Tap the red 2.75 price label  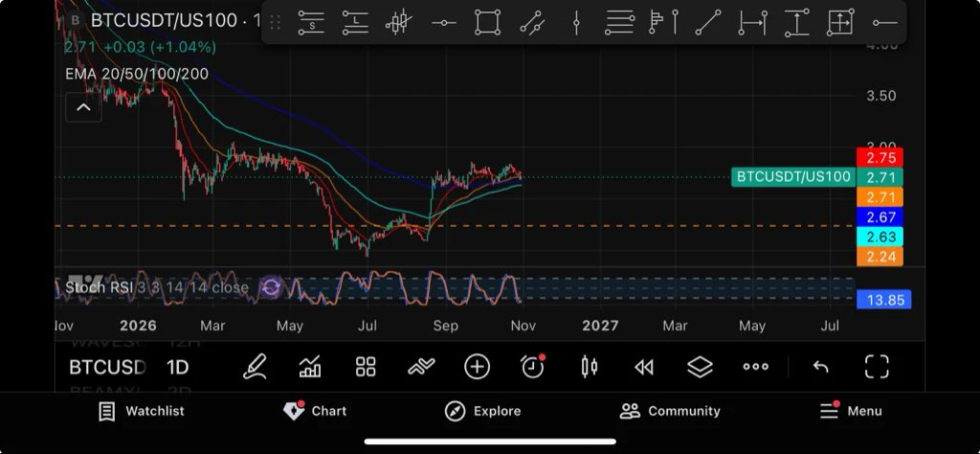tap(880, 158)
